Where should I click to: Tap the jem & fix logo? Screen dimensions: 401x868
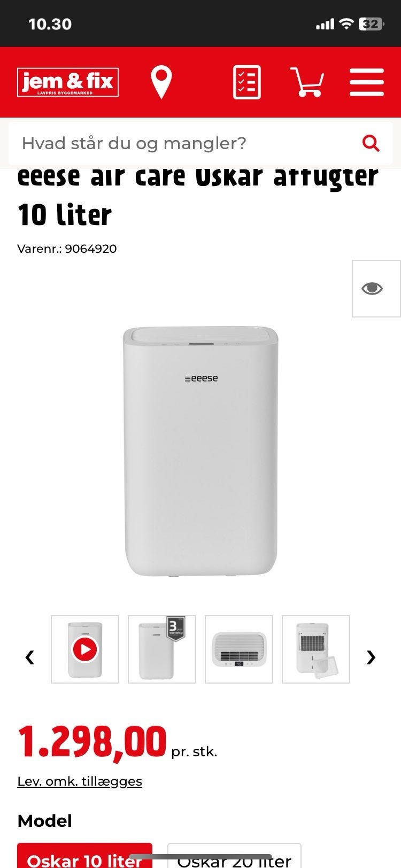click(68, 82)
